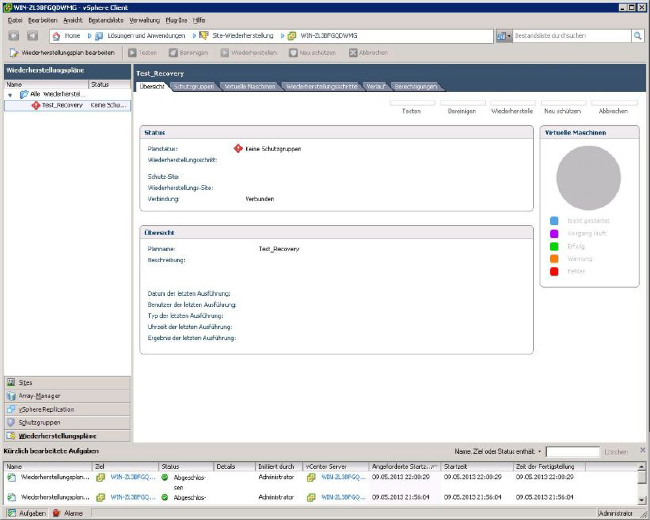Open the Verwaltung menu

click(144, 20)
